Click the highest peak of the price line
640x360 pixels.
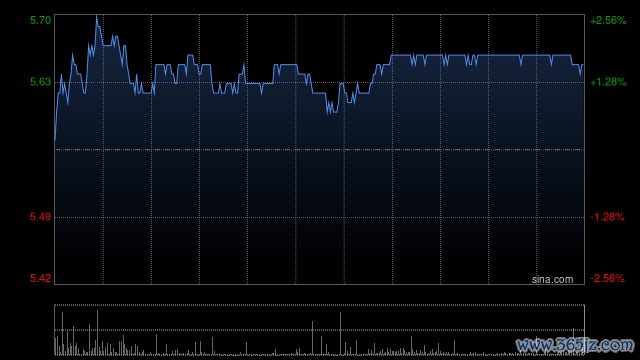point(97,16)
